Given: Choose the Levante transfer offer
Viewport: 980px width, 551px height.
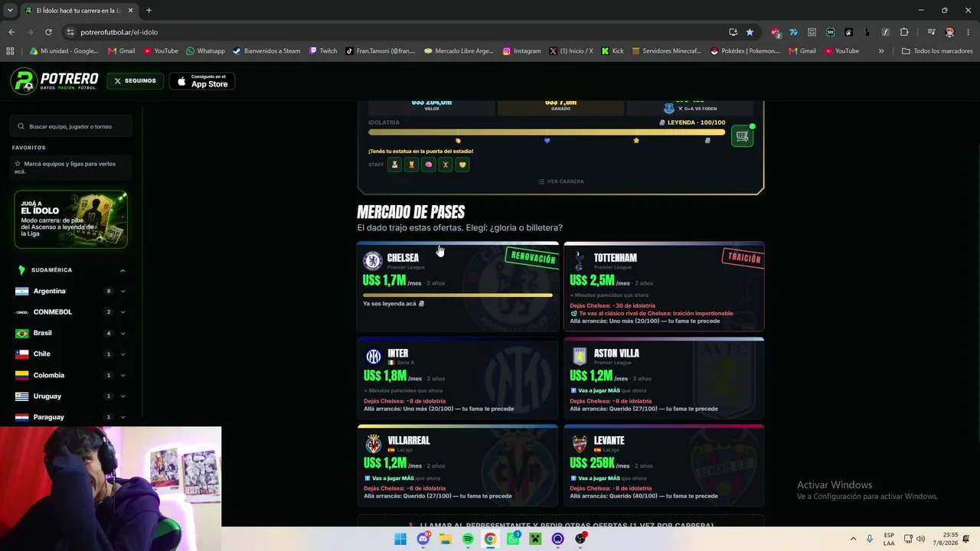Looking at the screenshot, I should pyautogui.click(x=664, y=465).
